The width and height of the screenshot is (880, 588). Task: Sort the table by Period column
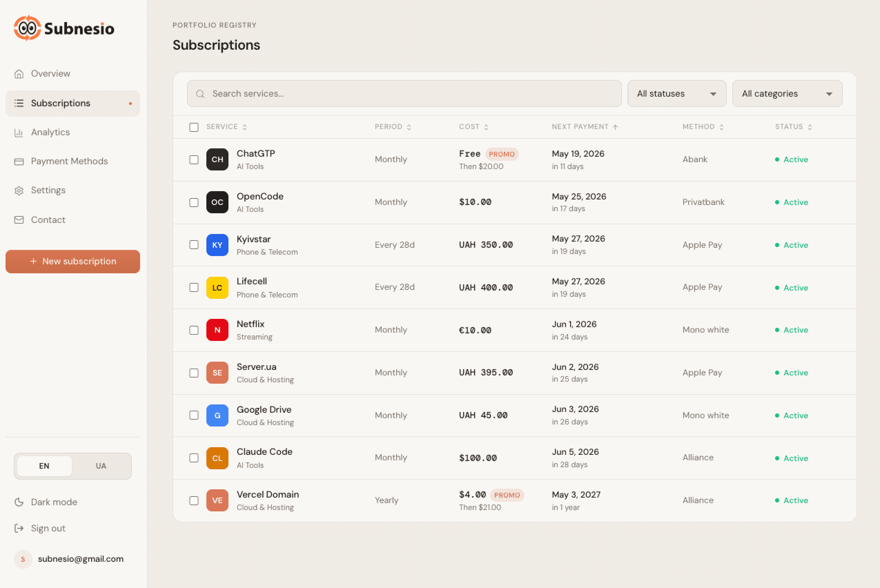click(x=393, y=127)
